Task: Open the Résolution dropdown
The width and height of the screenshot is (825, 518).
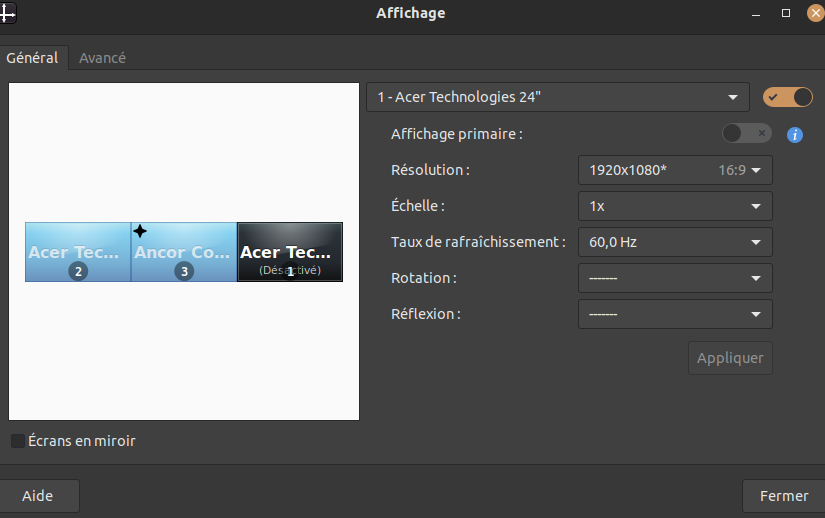Action: (x=675, y=170)
